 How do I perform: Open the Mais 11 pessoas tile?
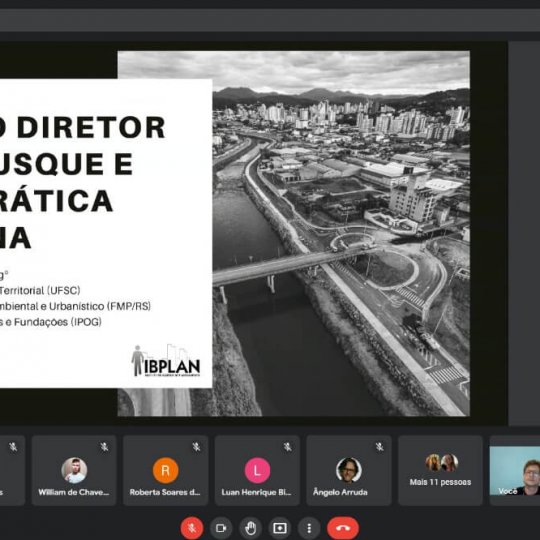coord(440,470)
